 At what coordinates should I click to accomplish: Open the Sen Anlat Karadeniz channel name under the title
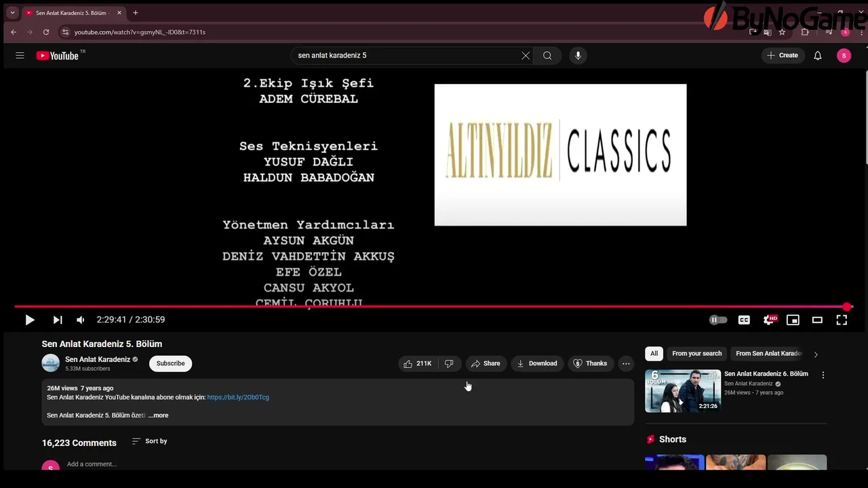[98, 359]
